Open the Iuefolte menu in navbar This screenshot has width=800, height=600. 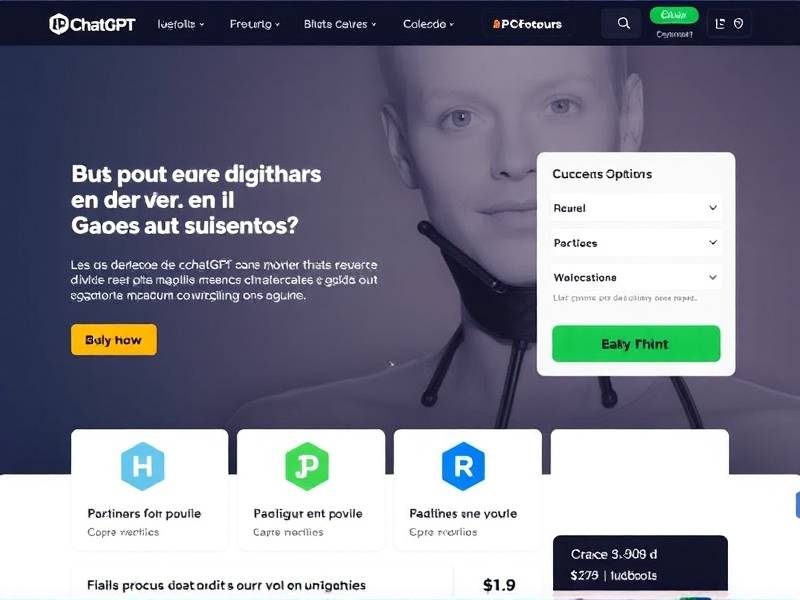coord(181,24)
